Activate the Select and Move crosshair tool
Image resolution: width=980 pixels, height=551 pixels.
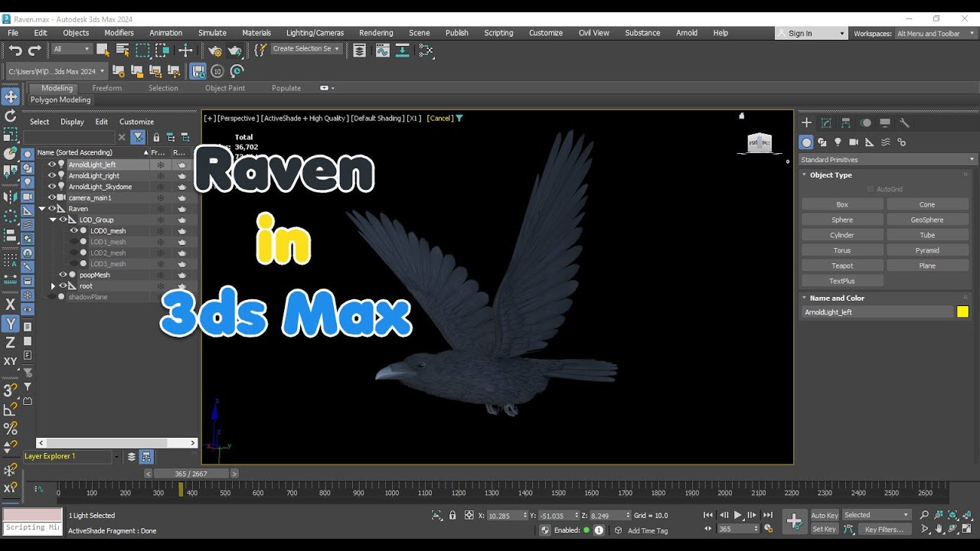185,51
